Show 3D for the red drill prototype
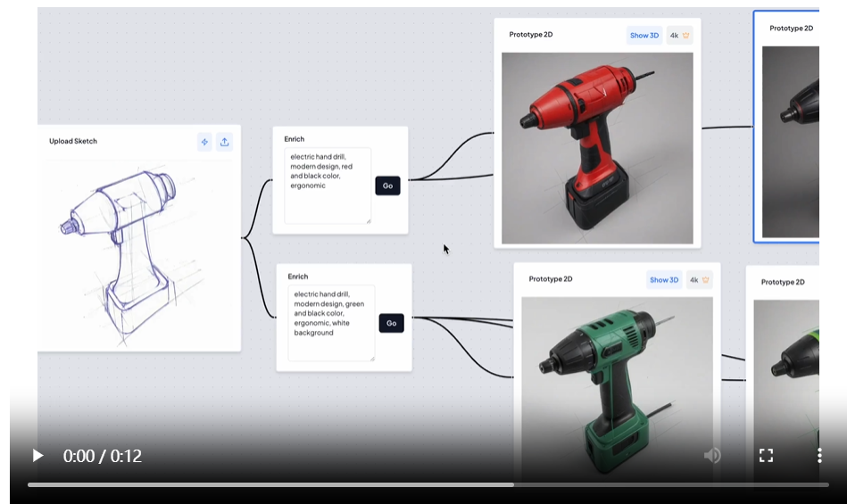This screenshot has width=847, height=504. (x=644, y=36)
